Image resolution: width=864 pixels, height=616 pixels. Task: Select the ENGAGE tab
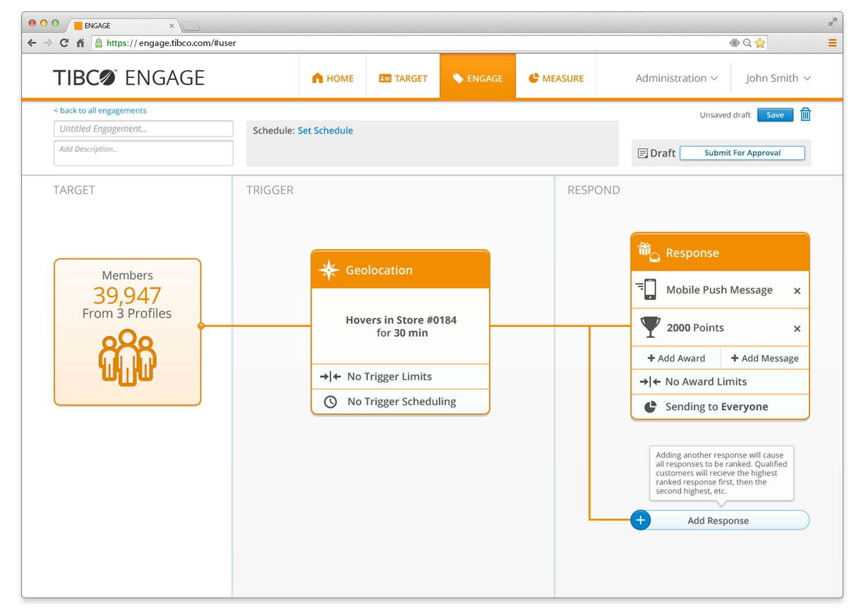[478, 77]
